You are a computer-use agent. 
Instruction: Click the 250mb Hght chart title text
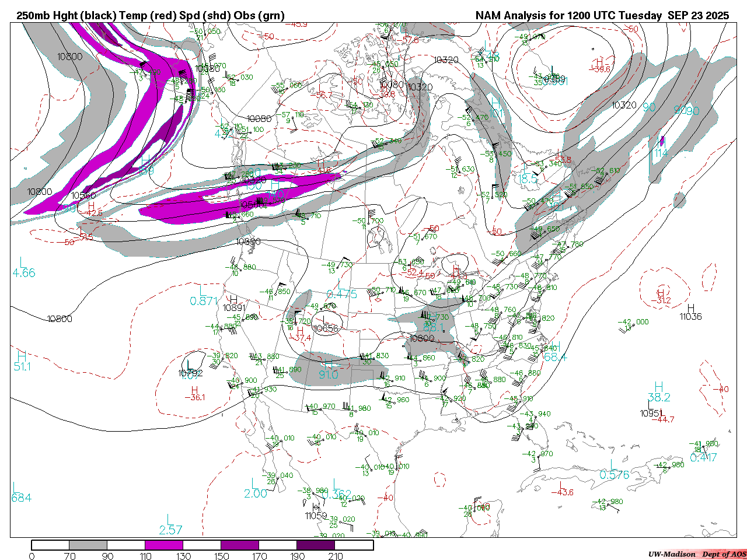[x=151, y=16]
